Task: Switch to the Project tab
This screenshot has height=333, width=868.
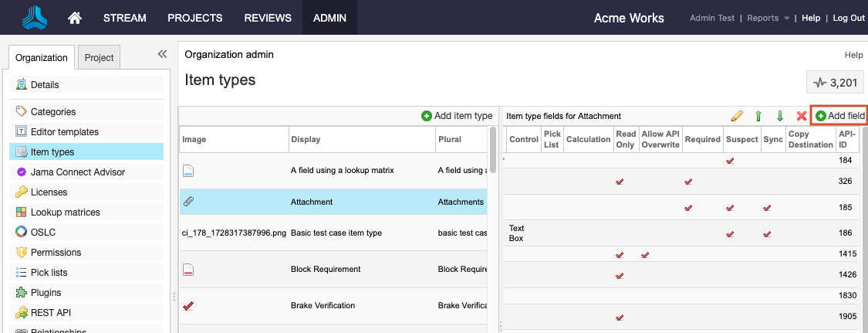Action: coord(99,58)
